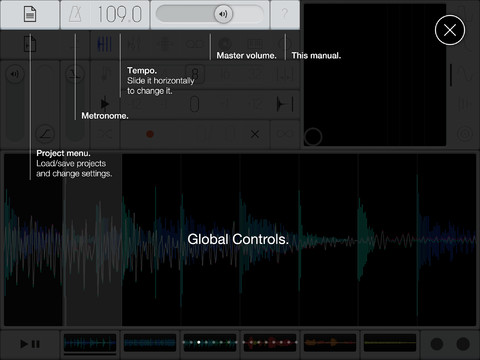The height and width of the screenshot is (360, 480).
Task: Select the blue vertical bars mode icon
Action: 104,44
